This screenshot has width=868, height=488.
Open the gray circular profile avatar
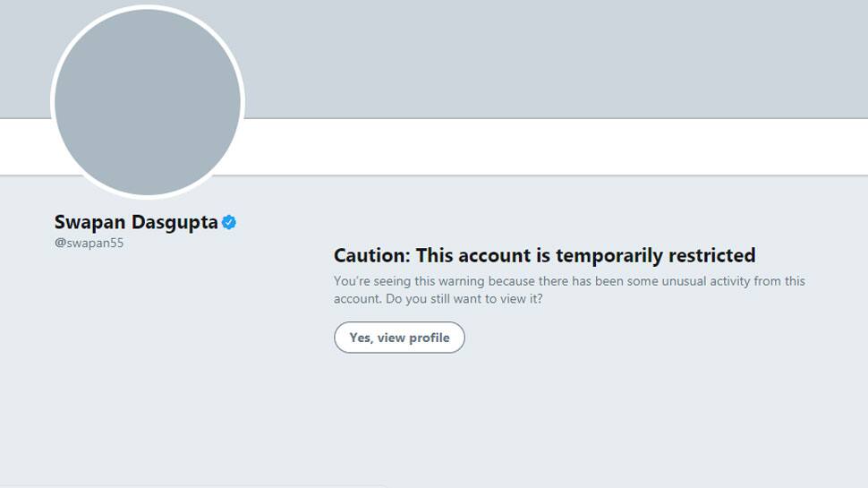(x=148, y=102)
